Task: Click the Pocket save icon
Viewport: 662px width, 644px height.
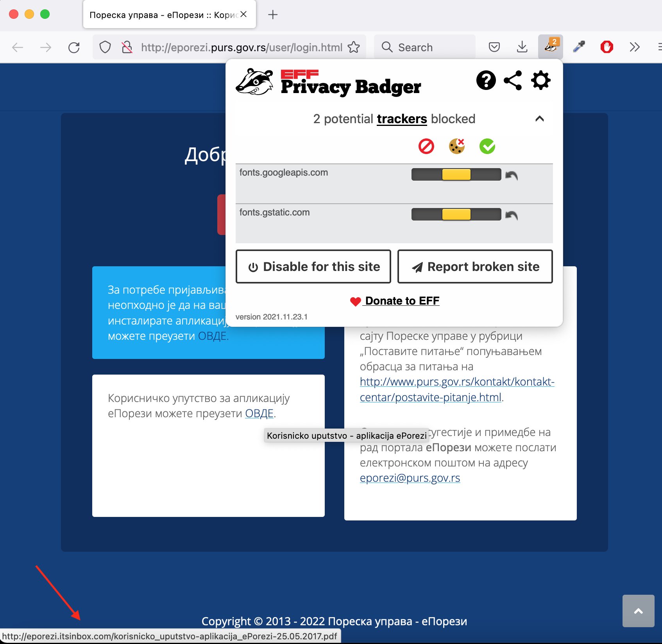Action: (x=494, y=47)
